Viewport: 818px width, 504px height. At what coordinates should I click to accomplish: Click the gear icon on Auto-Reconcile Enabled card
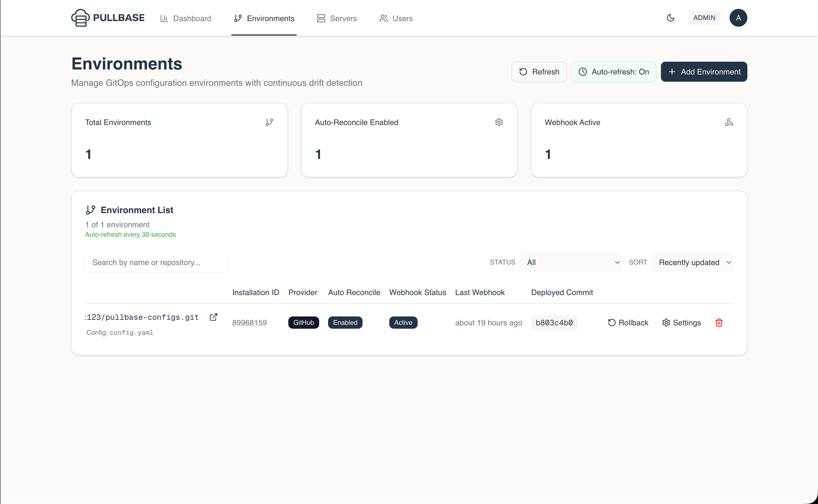coord(499,122)
